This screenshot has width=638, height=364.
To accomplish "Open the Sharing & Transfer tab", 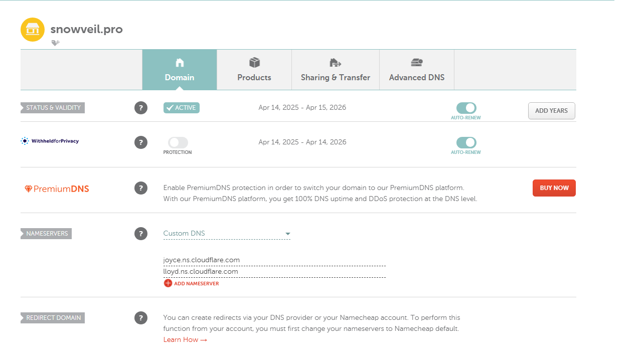I will (x=336, y=70).
